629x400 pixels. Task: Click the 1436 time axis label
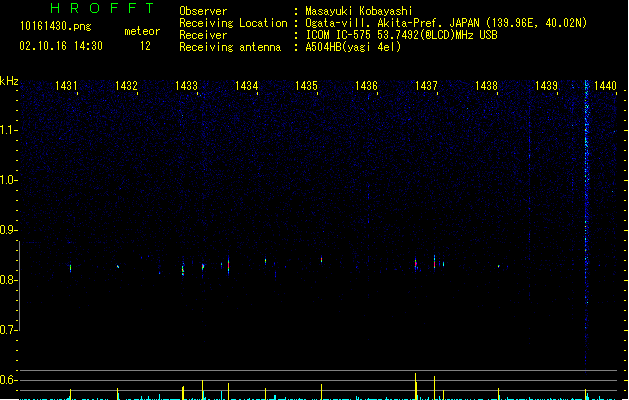pyautogui.click(x=366, y=86)
